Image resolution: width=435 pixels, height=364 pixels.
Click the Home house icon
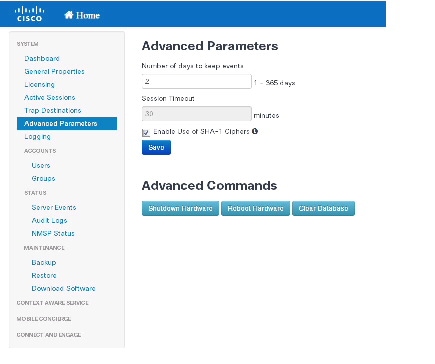click(69, 15)
